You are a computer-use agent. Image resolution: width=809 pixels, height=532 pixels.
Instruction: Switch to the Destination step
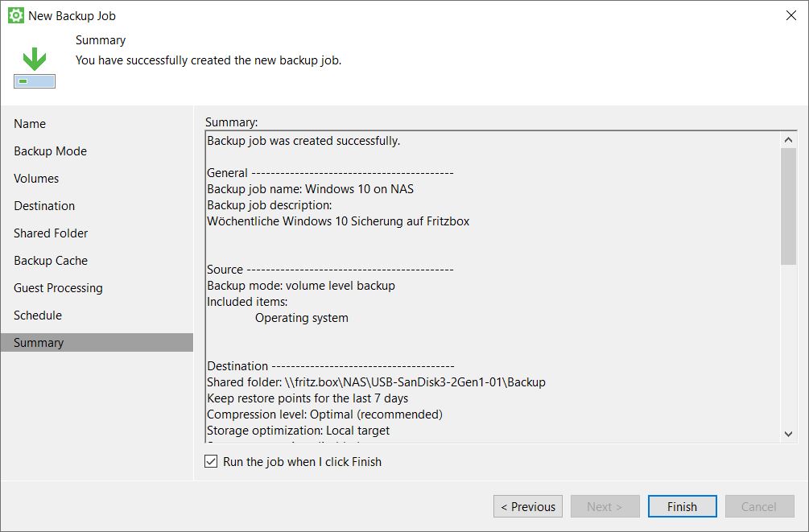(44, 206)
